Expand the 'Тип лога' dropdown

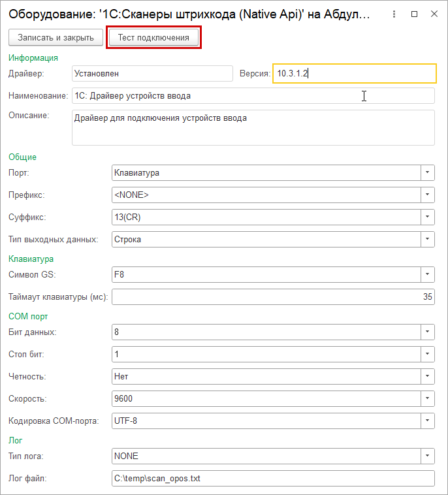pyautogui.click(x=427, y=456)
